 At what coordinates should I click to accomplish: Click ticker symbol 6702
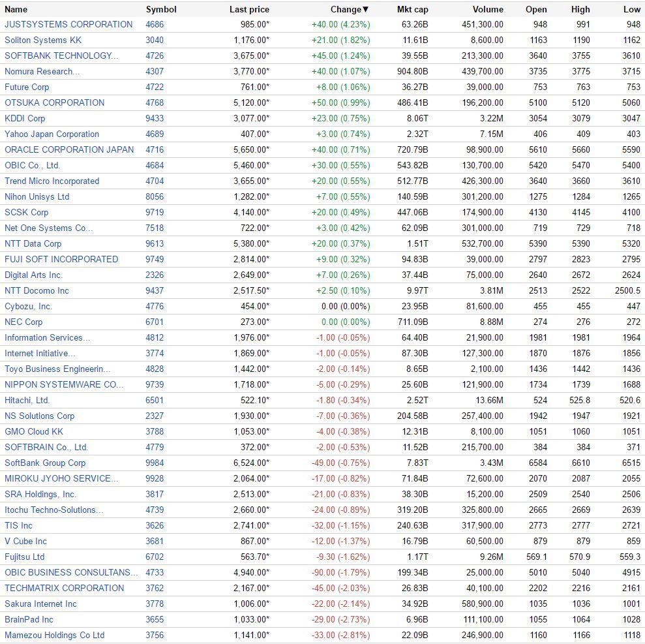pyautogui.click(x=155, y=557)
